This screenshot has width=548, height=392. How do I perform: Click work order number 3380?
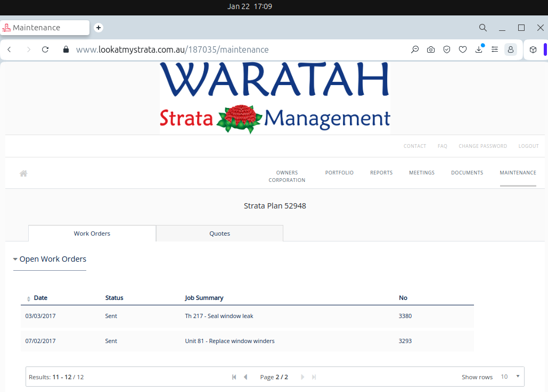coord(405,316)
